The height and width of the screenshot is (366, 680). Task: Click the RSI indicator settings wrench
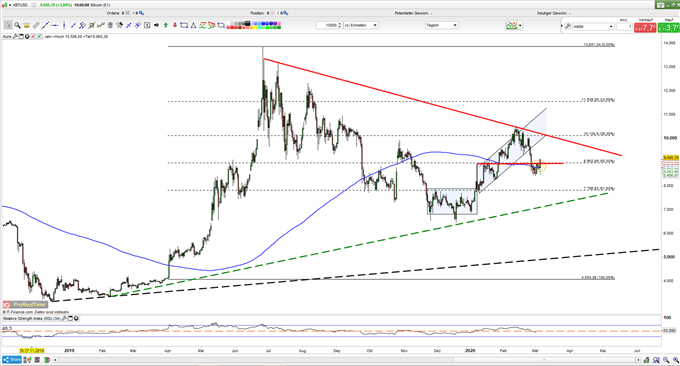pyautogui.click(x=65, y=319)
